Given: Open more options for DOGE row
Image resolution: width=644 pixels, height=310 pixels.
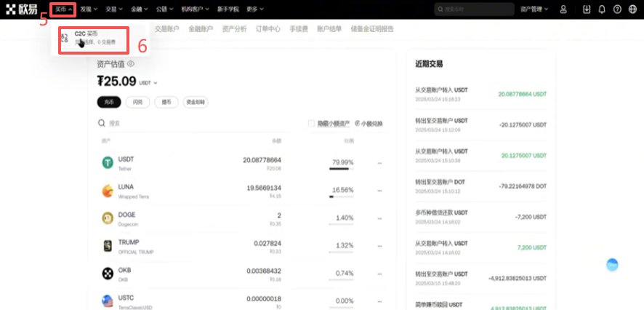Looking at the screenshot, I should pos(379,218).
